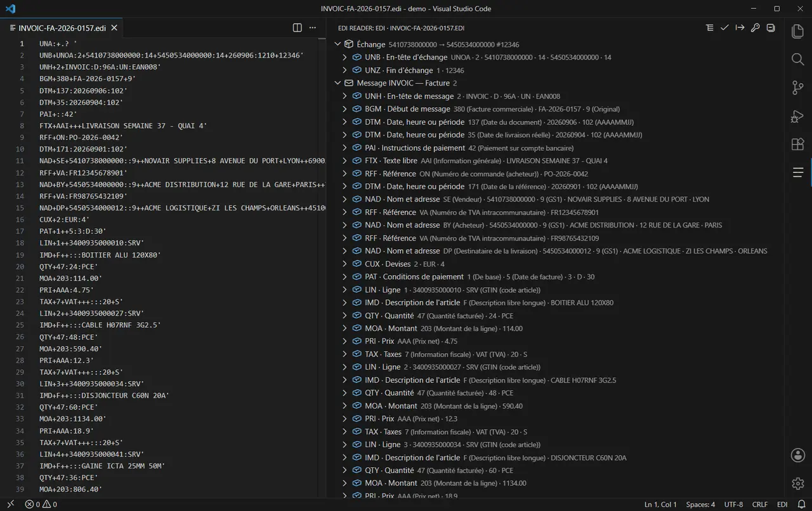
Task: Click the list-tree icon in EDI Reader toolbar
Action: point(710,28)
